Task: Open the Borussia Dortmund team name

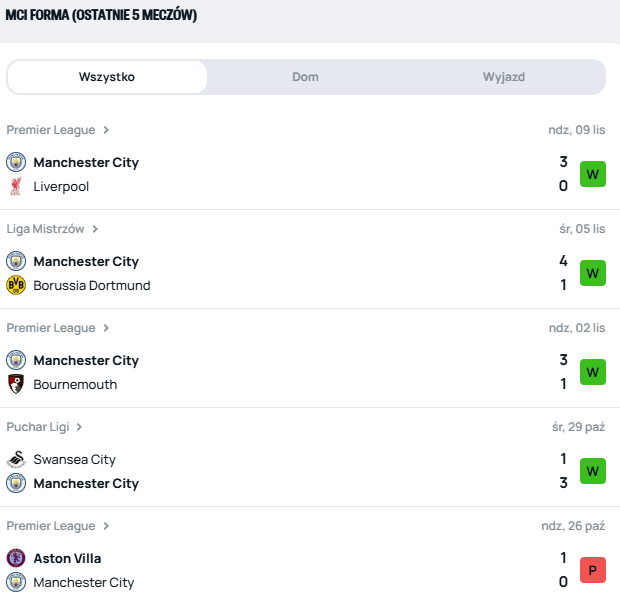Action: coord(92,286)
